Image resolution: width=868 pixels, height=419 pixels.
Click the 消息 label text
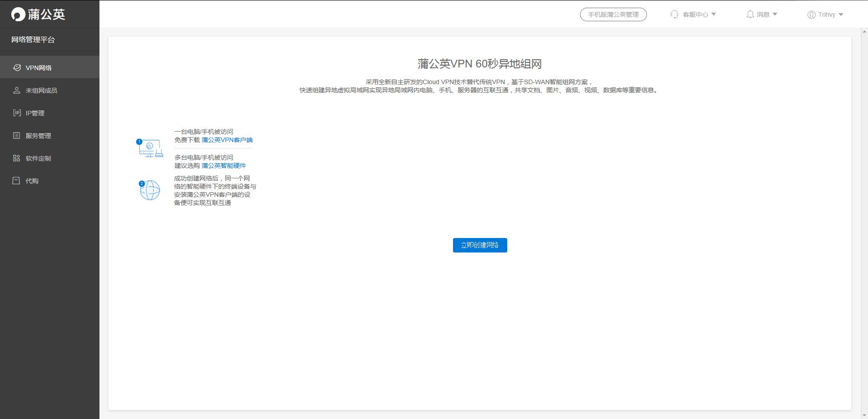coord(763,14)
